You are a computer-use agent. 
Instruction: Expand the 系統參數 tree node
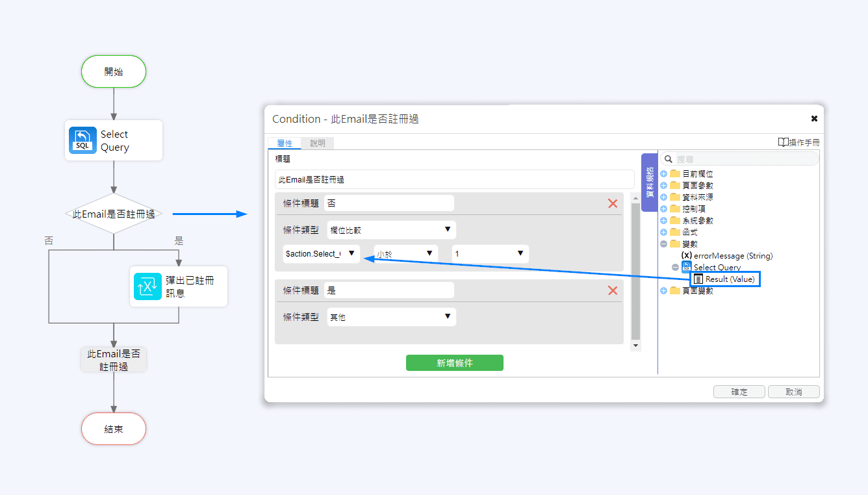(664, 221)
